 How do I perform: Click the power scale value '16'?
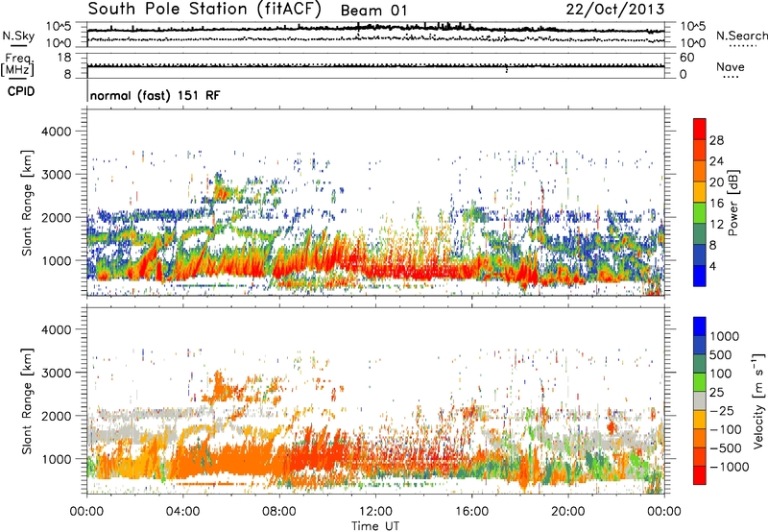tap(716, 203)
